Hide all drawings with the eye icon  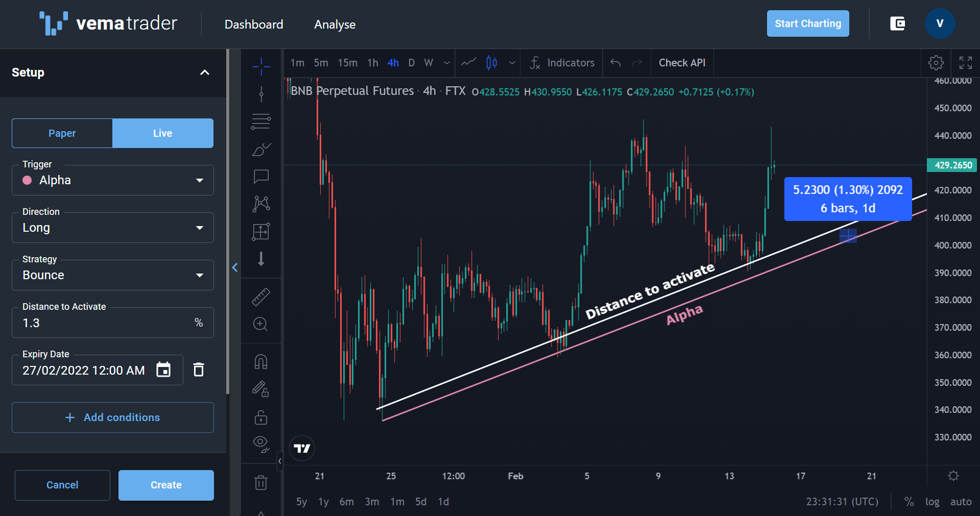point(261,445)
